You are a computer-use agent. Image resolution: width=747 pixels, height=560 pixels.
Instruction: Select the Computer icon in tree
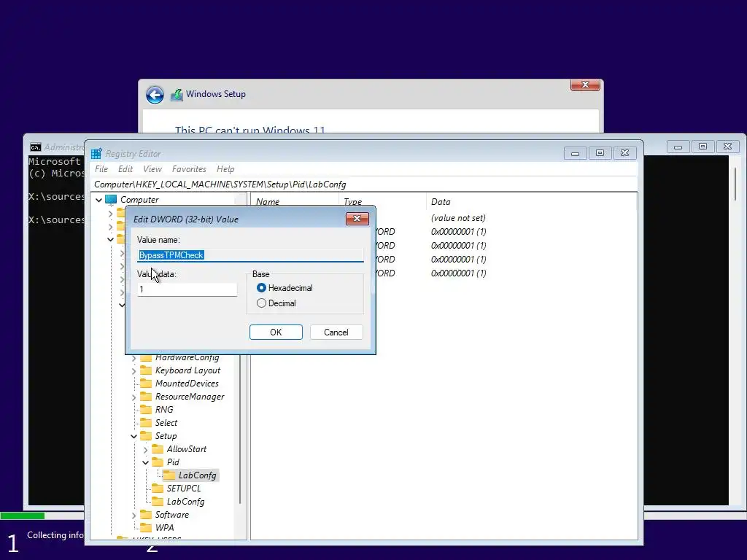(x=111, y=200)
